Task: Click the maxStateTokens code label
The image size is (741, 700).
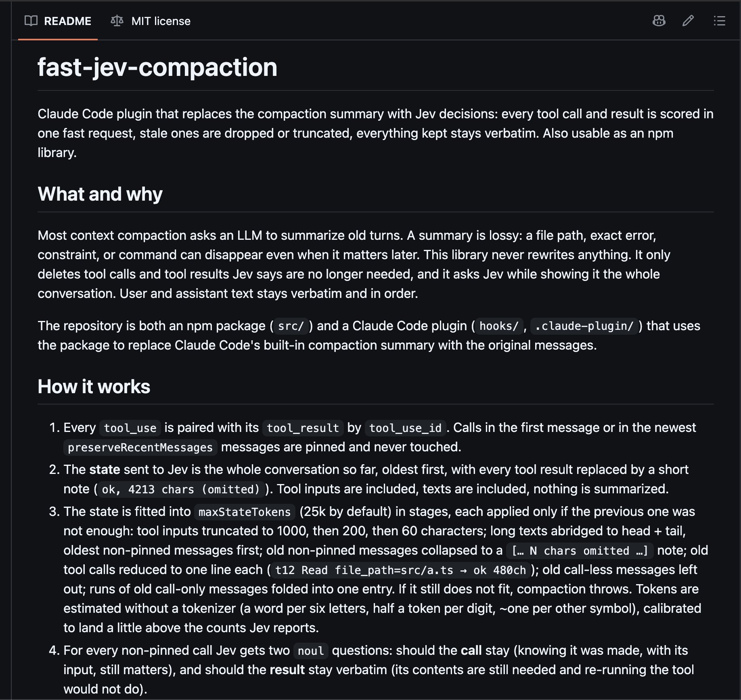Action: click(245, 512)
